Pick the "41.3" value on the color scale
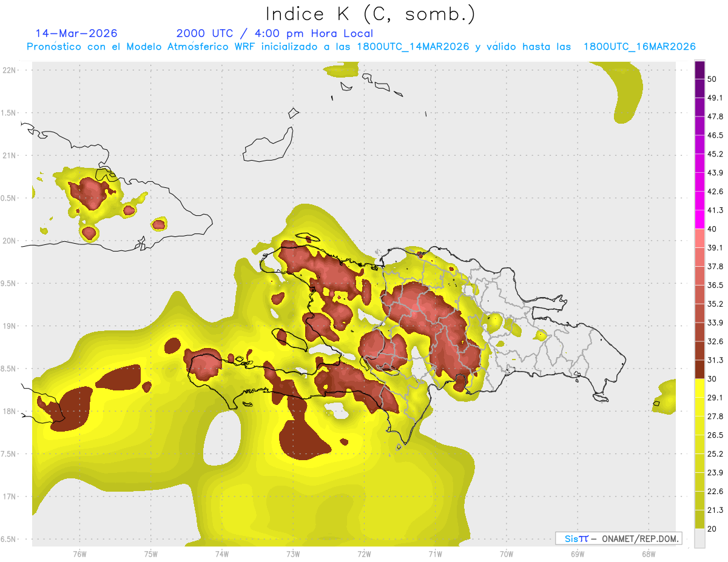The height and width of the screenshot is (562, 728). [715, 210]
